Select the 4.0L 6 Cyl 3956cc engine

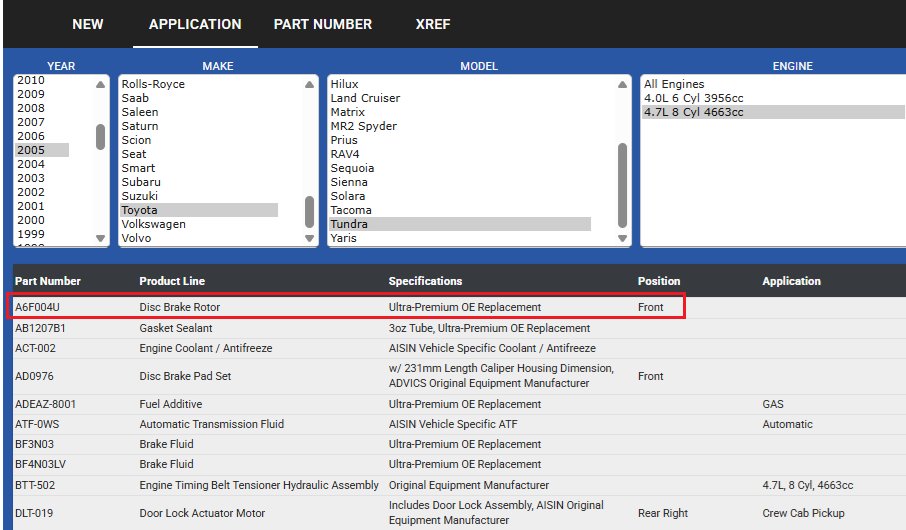pyautogui.click(x=693, y=98)
